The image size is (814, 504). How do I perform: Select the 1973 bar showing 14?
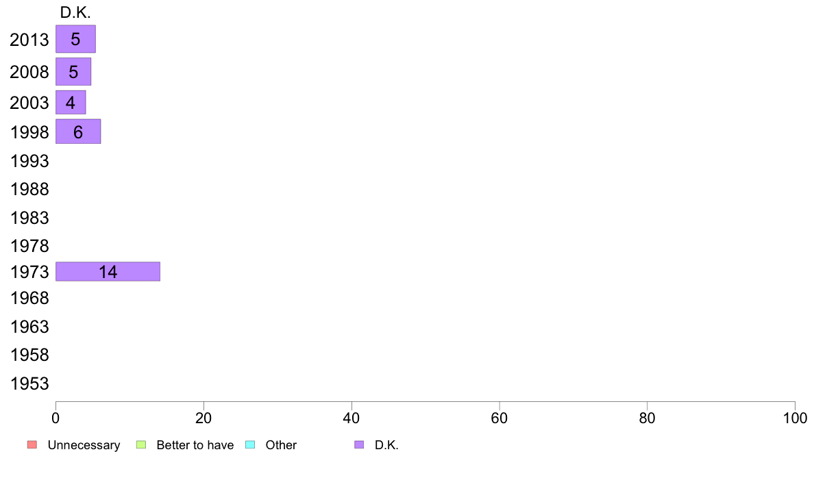[108, 271]
